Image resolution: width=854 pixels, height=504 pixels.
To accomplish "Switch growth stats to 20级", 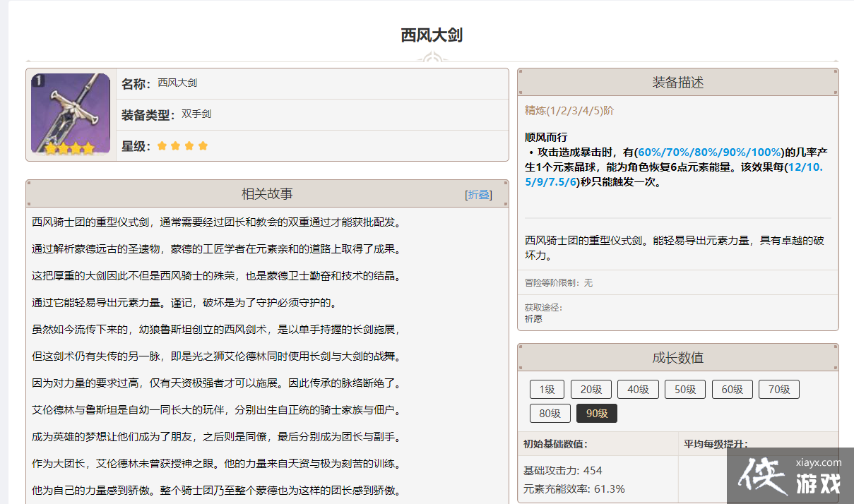I will point(591,389).
